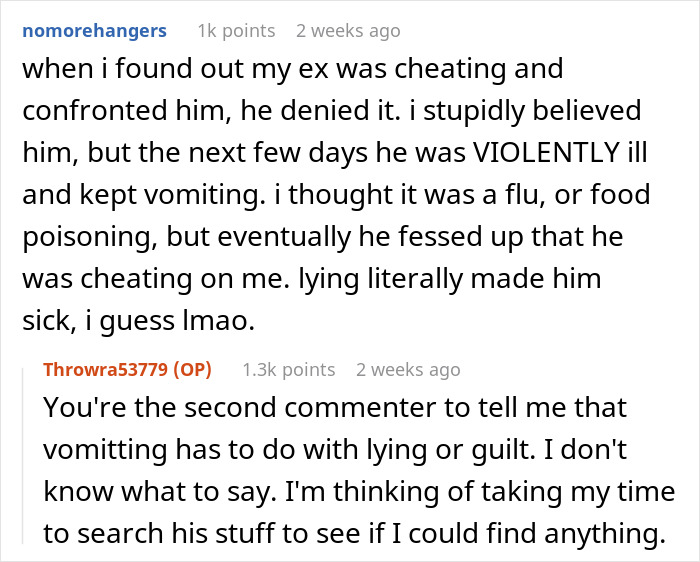Click the 1.3k points score label

point(289,370)
